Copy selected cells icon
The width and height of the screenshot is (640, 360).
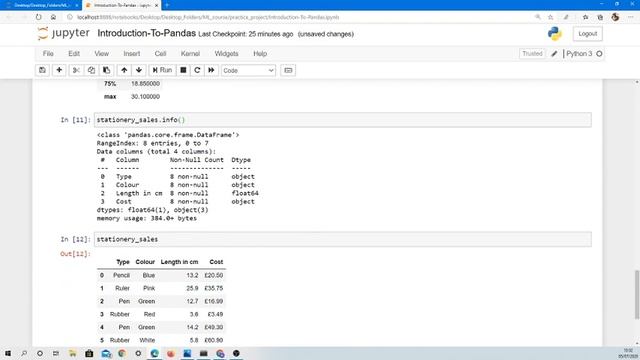pos(91,70)
